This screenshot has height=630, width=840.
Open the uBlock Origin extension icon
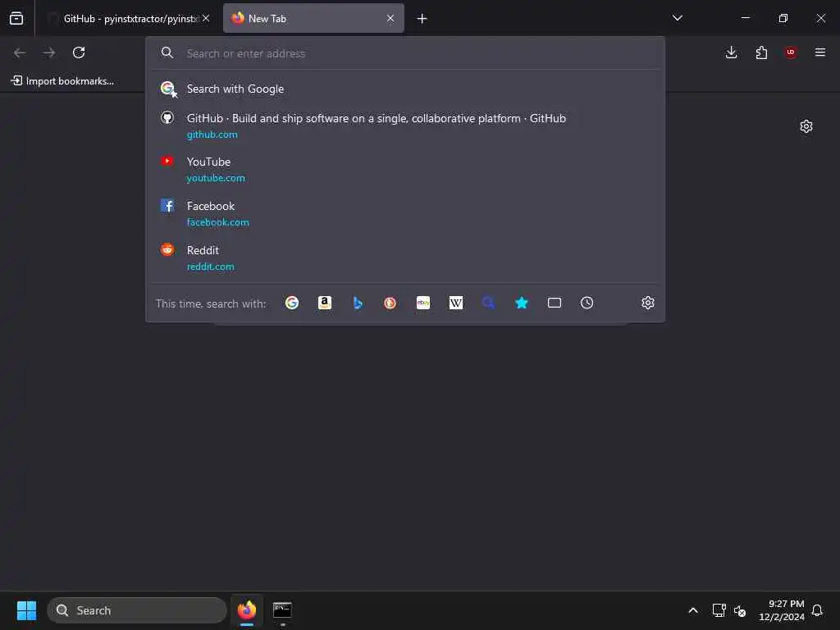791,52
